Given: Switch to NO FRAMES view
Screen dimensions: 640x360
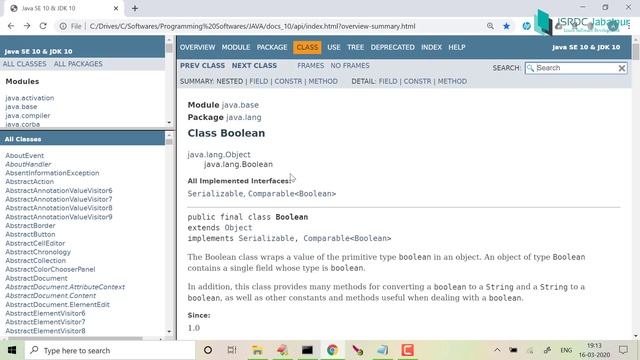Looking at the screenshot, I should click(350, 66).
